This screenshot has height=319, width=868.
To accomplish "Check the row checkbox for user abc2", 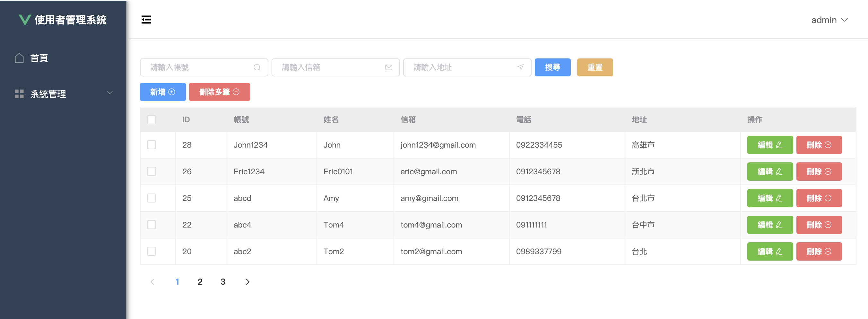I will pyautogui.click(x=151, y=251).
